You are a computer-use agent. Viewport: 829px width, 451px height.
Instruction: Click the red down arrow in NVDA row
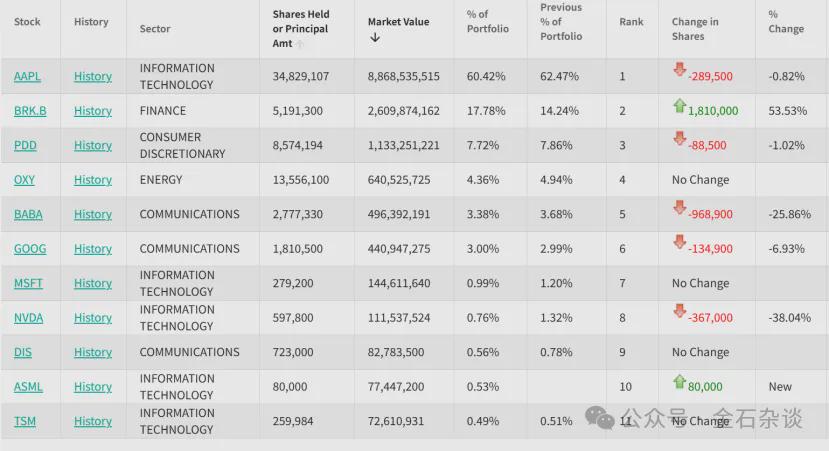tap(679, 311)
